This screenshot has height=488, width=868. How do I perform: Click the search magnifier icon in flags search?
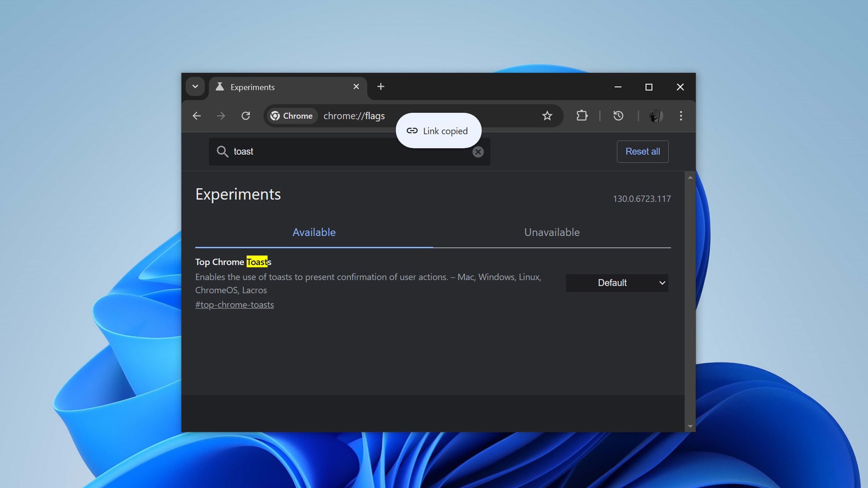coord(222,152)
